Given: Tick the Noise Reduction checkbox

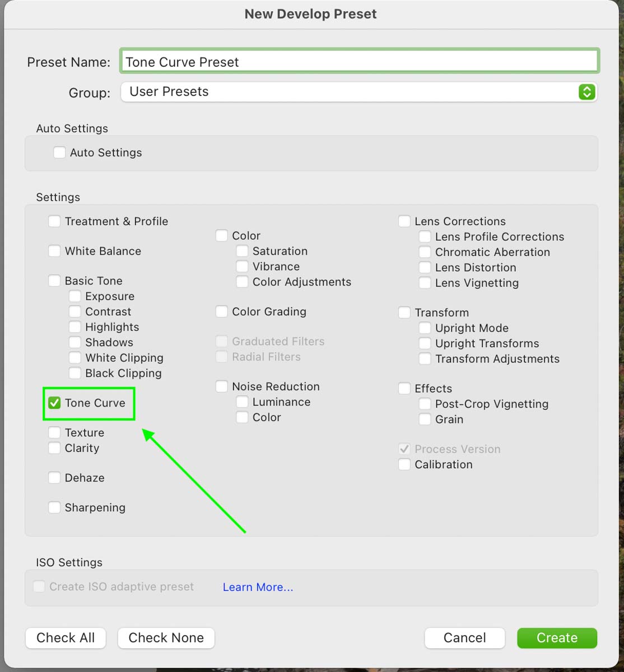Looking at the screenshot, I should [222, 386].
